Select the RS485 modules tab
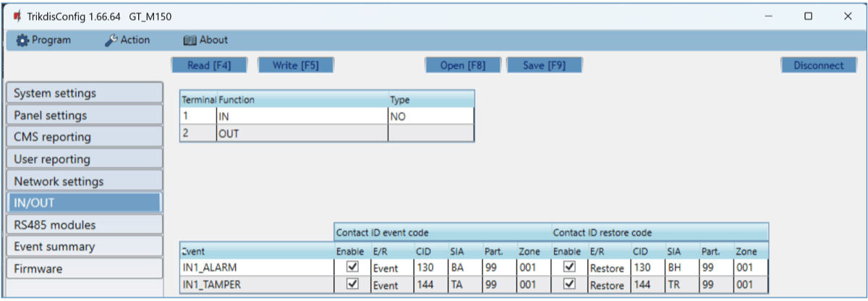Viewport: 868px width, 301px height. pyautogui.click(x=84, y=225)
